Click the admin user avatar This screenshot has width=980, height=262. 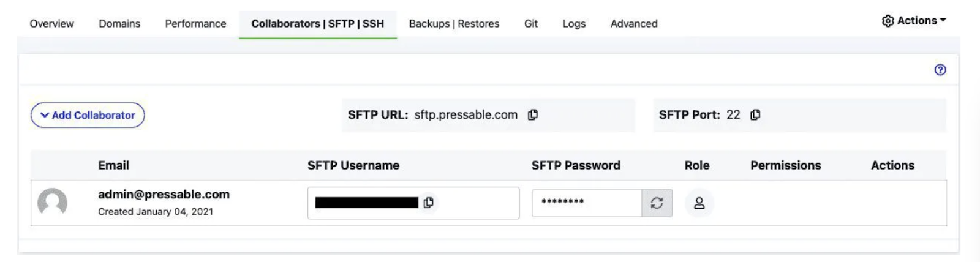(53, 203)
